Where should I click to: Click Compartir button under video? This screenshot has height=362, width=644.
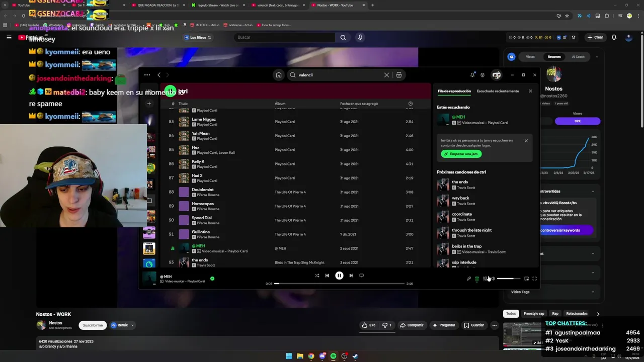[412, 325]
